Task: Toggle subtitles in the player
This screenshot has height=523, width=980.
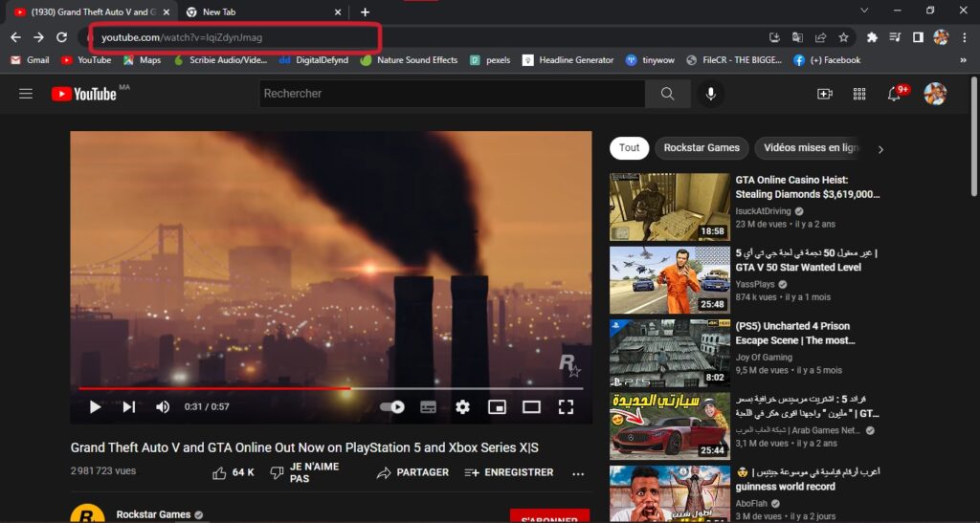Action: click(428, 407)
